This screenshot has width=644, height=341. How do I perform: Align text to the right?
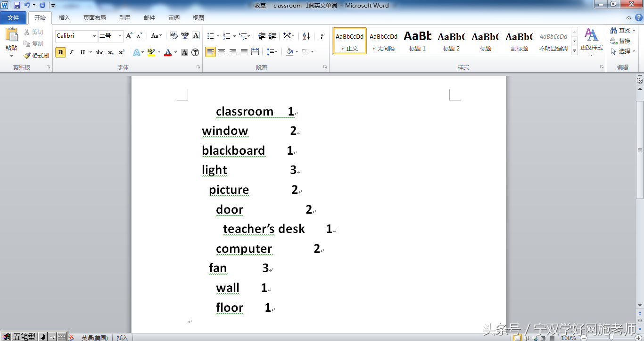[233, 52]
